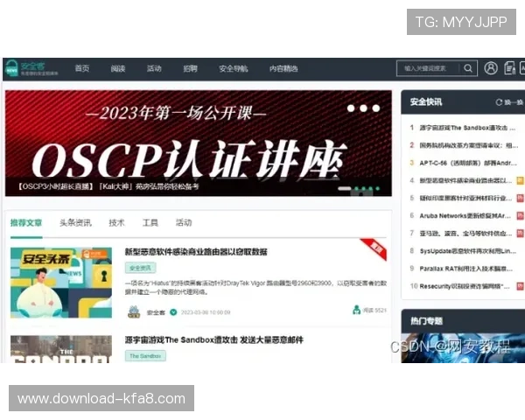This screenshot has height=420, width=525.
Task: Click the red corner ribbon on first article
Action: click(374, 248)
